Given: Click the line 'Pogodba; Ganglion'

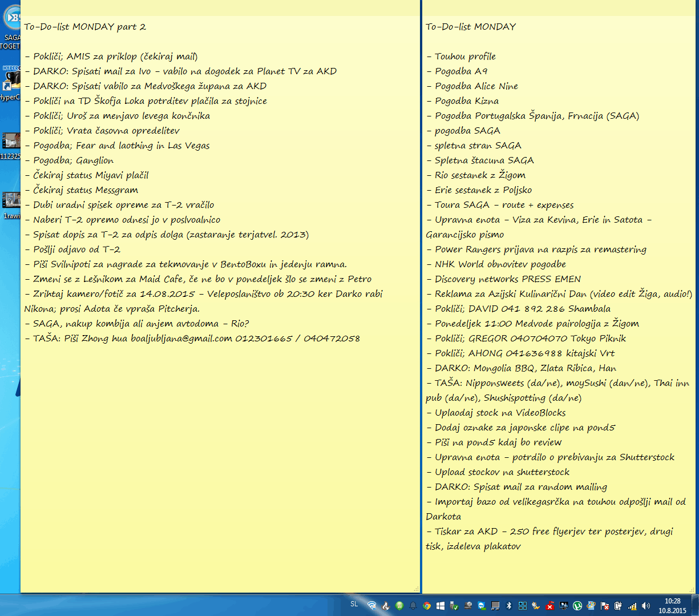Looking at the screenshot, I should 69,160.
